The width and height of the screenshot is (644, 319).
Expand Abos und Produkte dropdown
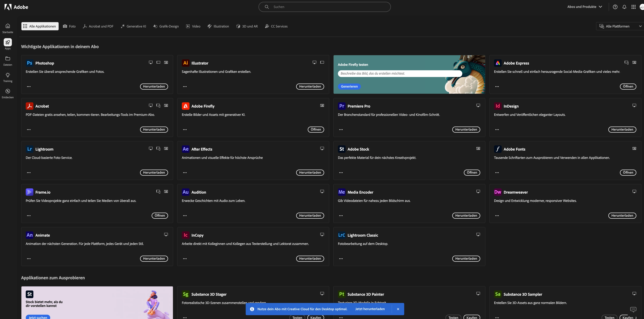tap(584, 7)
